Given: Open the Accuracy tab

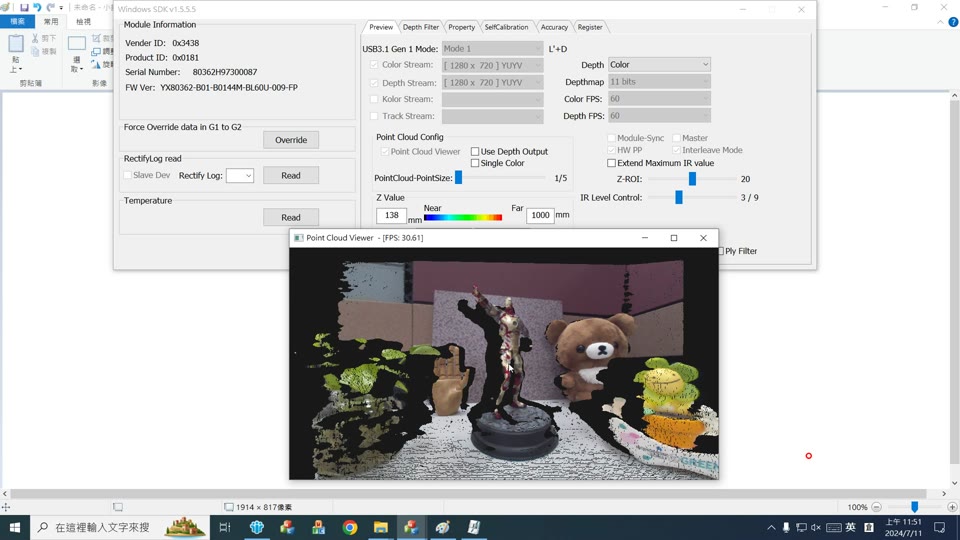Looking at the screenshot, I should (554, 27).
